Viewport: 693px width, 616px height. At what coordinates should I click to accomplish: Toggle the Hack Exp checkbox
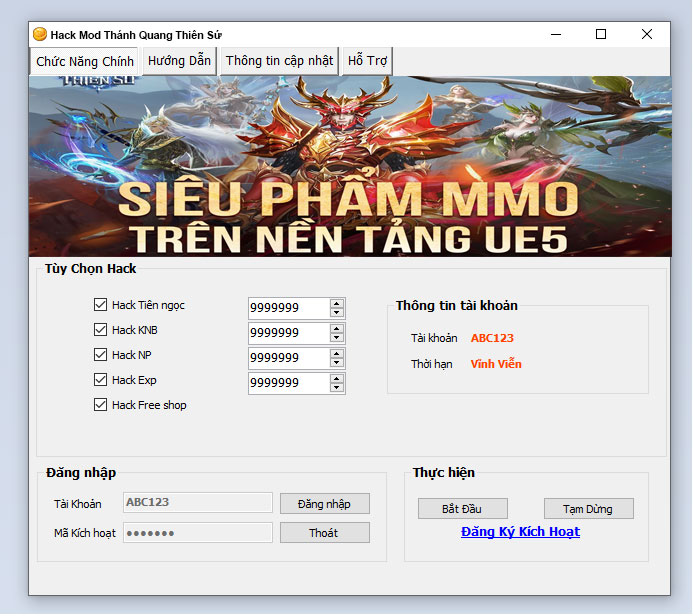click(100, 380)
